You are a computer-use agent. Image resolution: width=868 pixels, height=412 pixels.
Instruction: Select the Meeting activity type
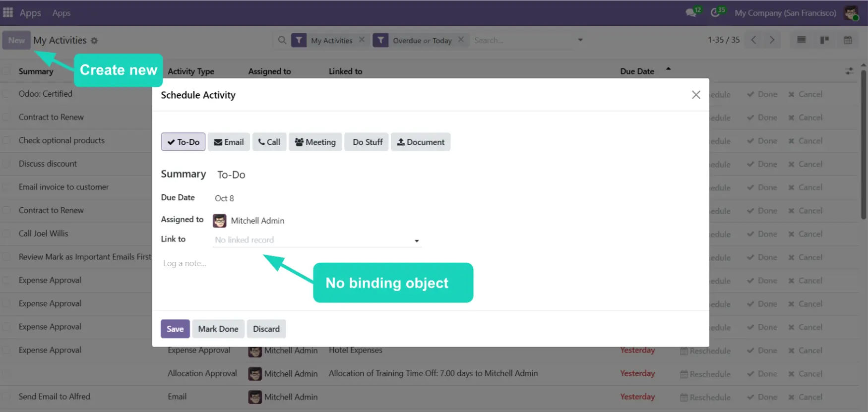[315, 142]
